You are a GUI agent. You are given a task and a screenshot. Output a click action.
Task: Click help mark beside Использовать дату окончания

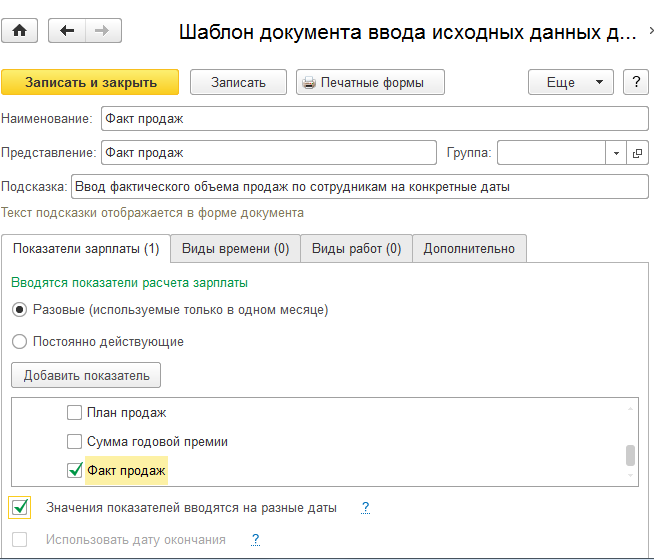pos(256,540)
